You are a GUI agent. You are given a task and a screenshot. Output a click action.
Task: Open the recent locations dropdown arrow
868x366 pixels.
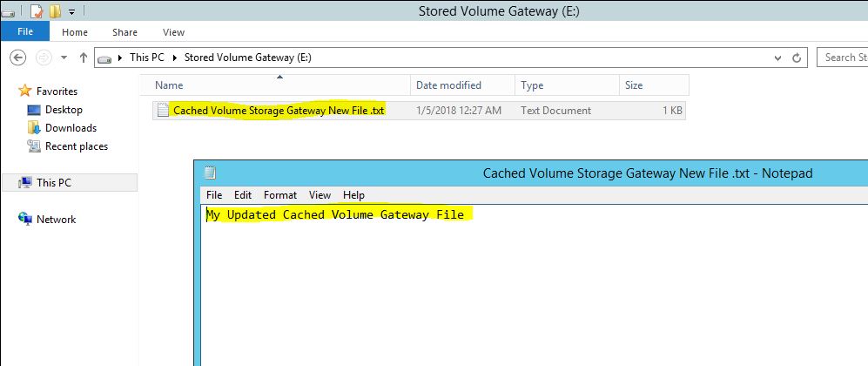(63, 58)
